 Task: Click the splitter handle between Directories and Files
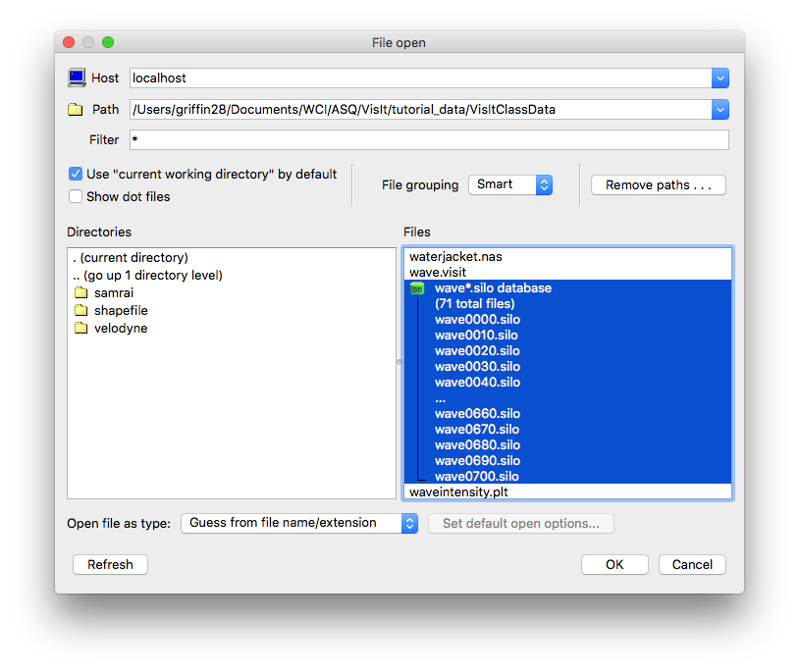399,362
